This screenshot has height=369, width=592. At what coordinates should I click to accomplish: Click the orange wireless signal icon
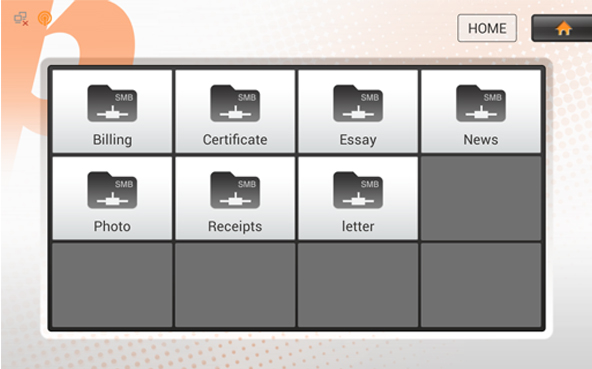point(45,18)
